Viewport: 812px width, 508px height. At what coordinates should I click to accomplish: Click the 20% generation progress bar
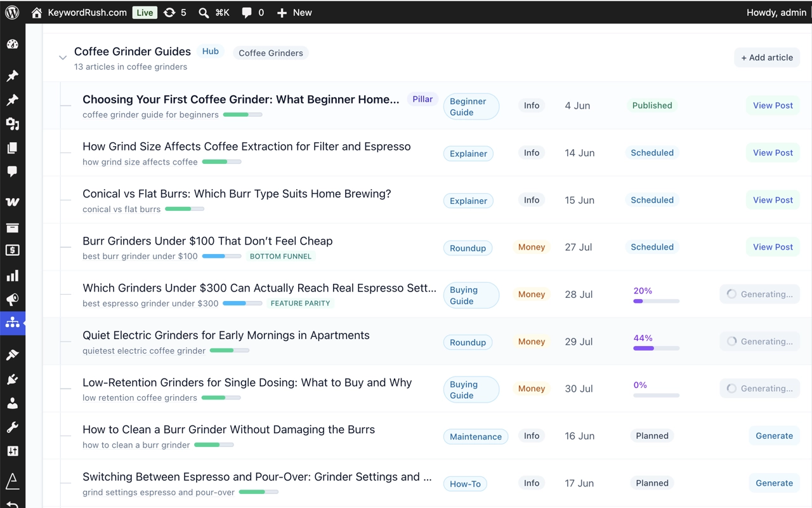(656, 301)
